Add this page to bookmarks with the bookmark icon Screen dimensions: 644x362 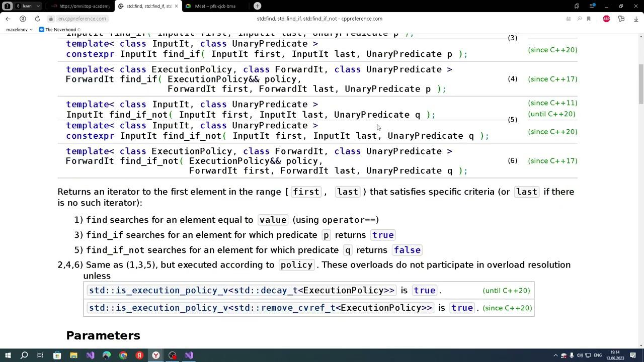tap(588, 19)
